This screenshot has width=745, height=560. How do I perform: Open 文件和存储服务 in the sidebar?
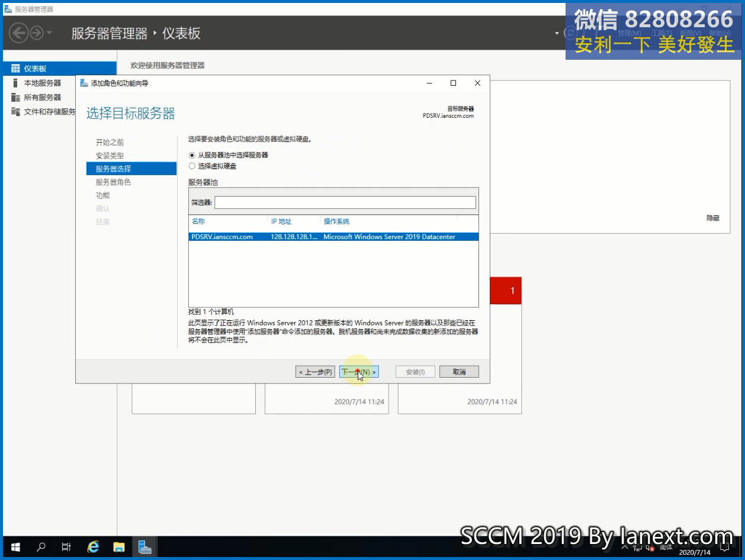point(50,111)
